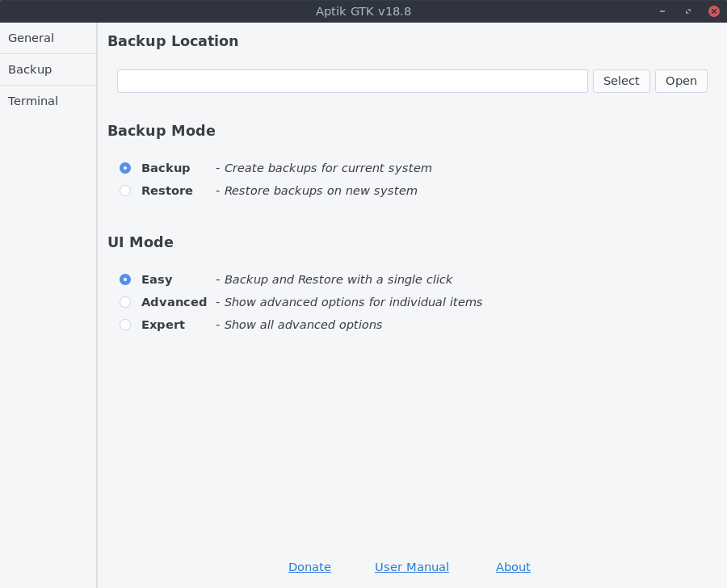The height and width of the screenshot is (588, 727).
Task: Go to the Backup sidebar tab
Action: coord(30,69)
